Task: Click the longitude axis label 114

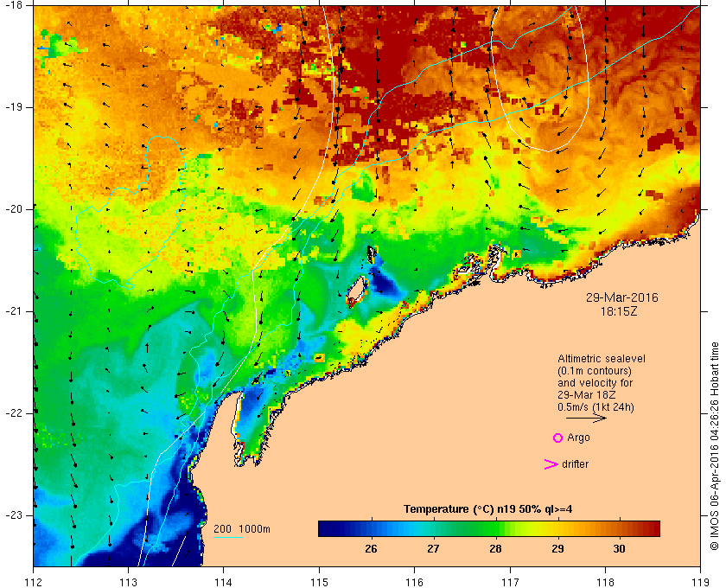Action: coord(224,581)
